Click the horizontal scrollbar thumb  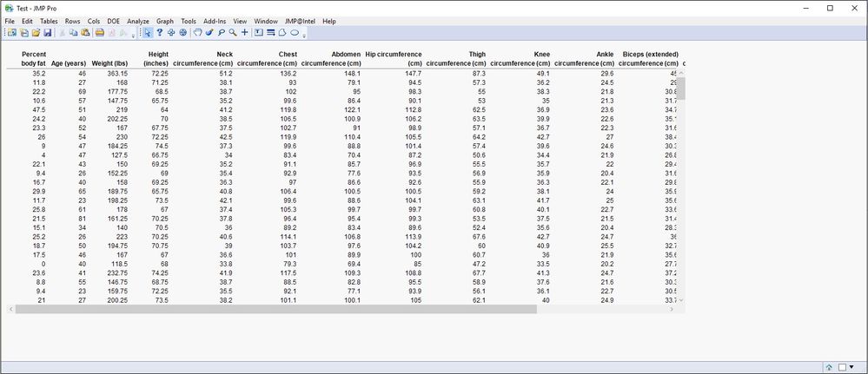pos(275,309)
